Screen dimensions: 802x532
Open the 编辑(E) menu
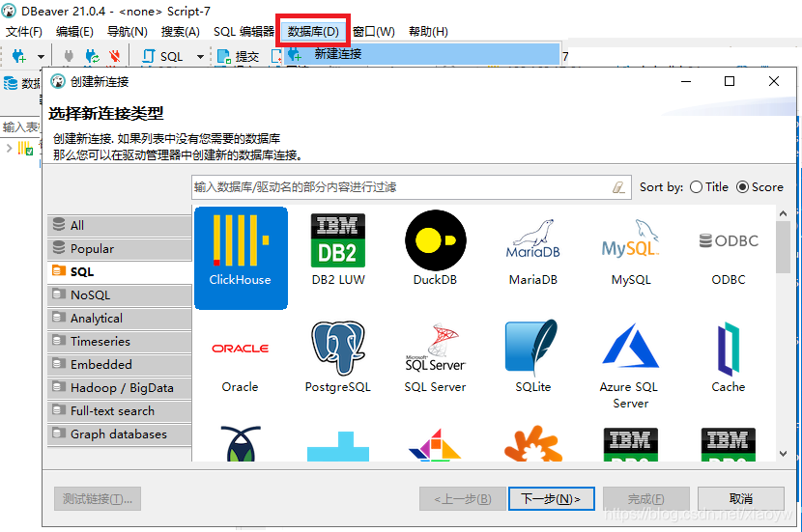tap(74, 32)
